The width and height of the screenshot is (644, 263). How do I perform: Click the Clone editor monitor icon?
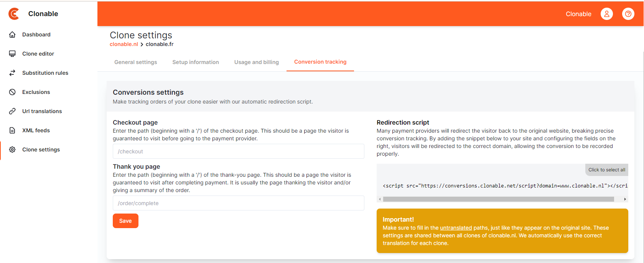tap(12, 54)
